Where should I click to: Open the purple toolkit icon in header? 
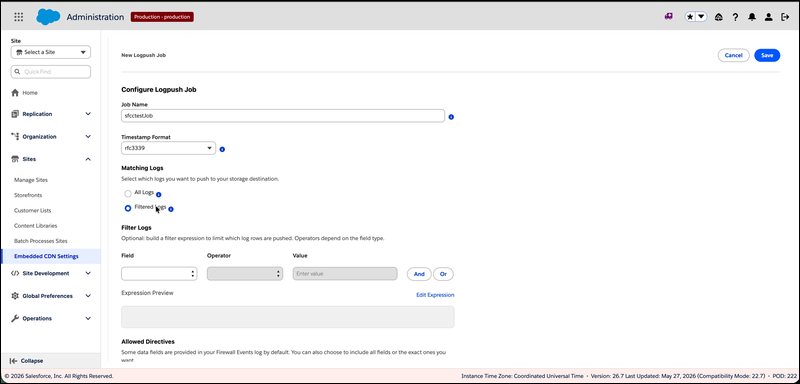(x=668, y=17)
